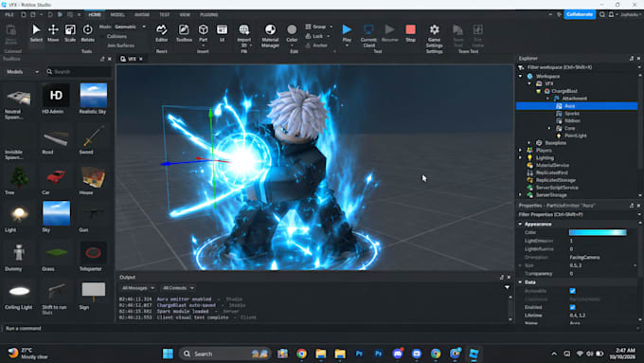Insert the Teleporter model from Toolbox
Screen dimensions: 644x363
tap(93, 257)
